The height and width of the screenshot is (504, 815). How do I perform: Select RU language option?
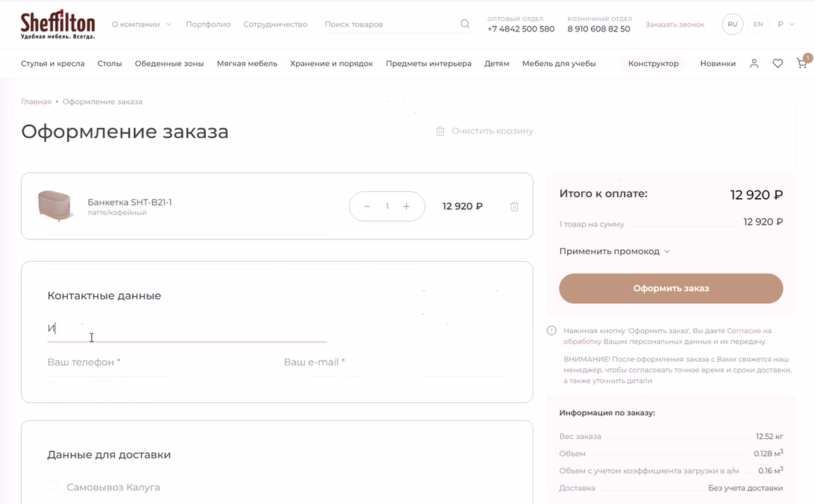tap(732, 24)
